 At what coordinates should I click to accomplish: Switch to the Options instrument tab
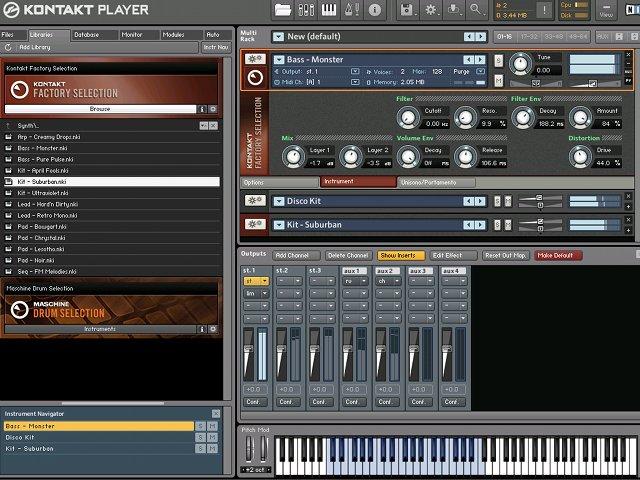coord(280,182)
